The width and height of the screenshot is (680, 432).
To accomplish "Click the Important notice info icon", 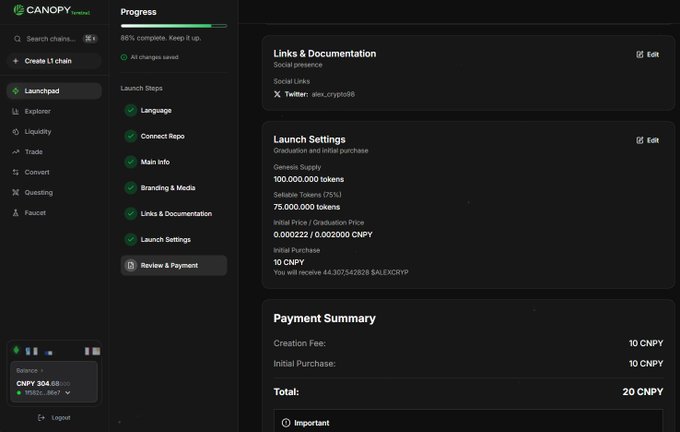I will click(x=286, y=423).
